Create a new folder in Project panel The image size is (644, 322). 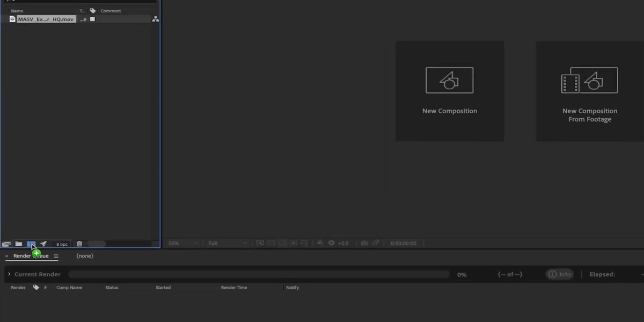pos(19,244)
